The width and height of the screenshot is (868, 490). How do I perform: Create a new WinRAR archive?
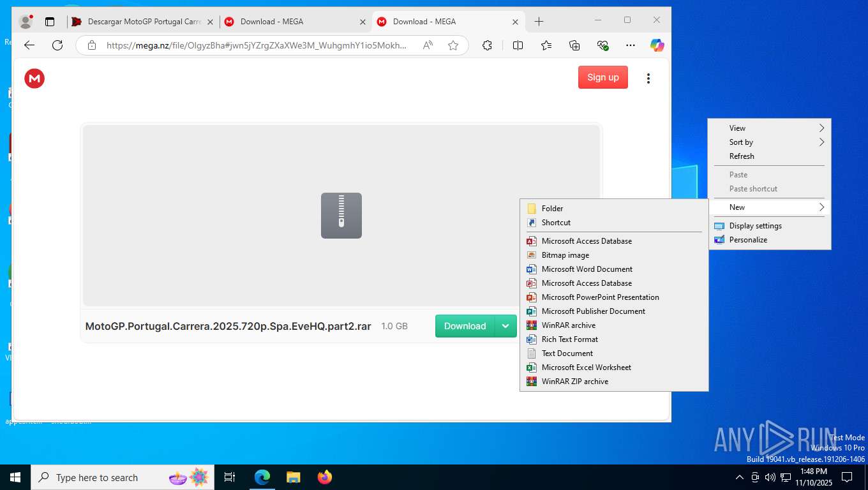pos(614,325)
